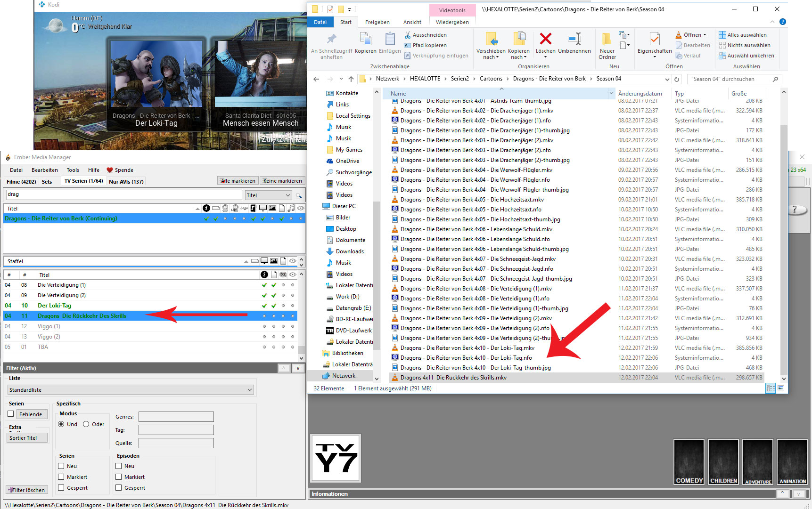812x509 pixels.
Task: Click Alles auswählen in Auswählen group
Action: tap(743, 35)
